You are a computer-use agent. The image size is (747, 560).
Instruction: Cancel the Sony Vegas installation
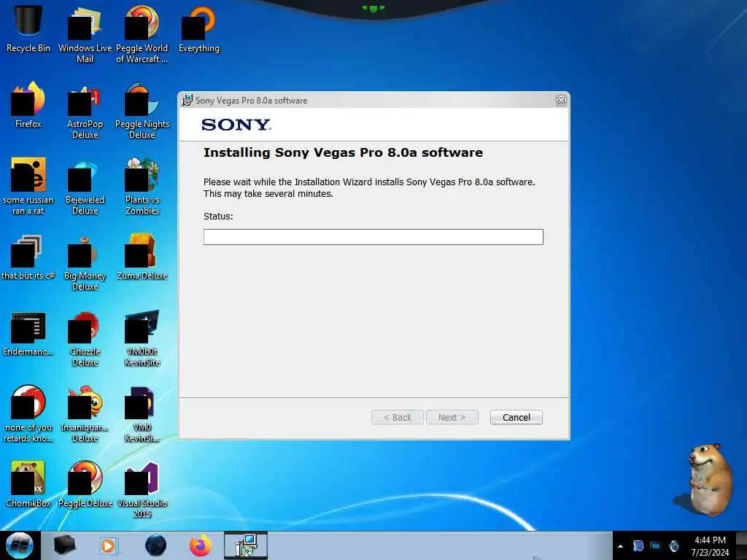(x=516, y=417)
